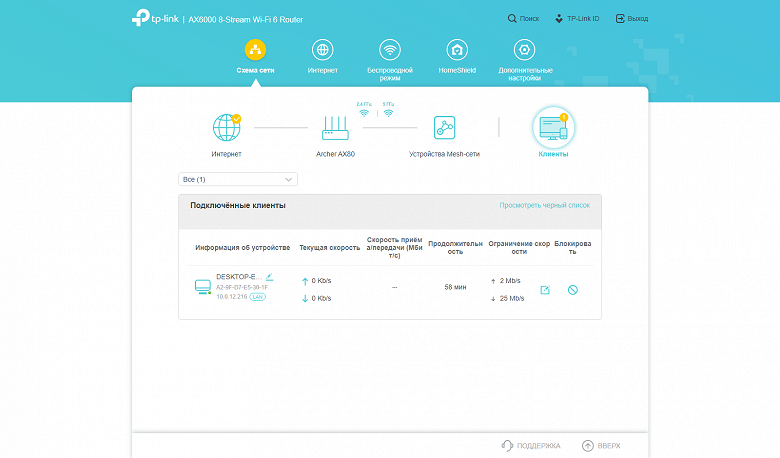Click the Ограничение скорости column header
The width and height of the screenshot is (780, 458).
pos(519,248)
